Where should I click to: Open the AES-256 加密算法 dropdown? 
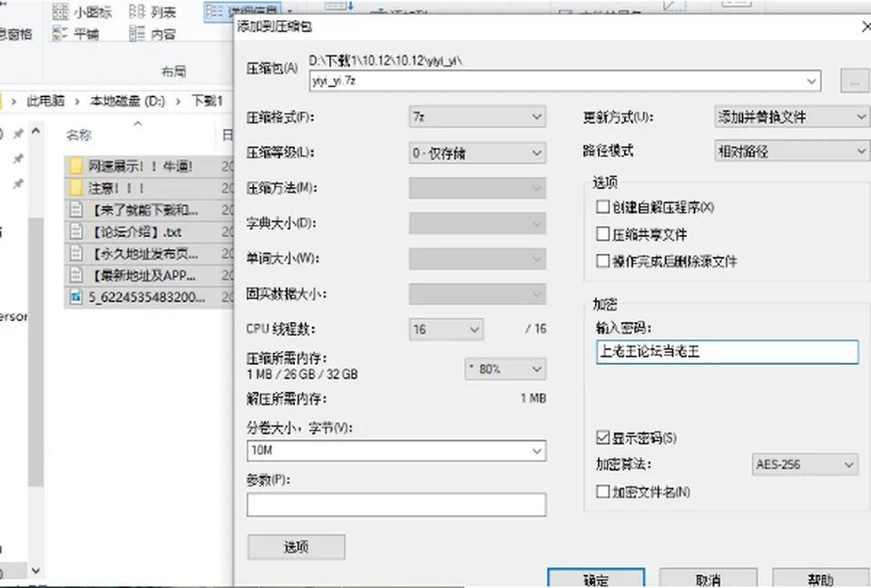805,465
